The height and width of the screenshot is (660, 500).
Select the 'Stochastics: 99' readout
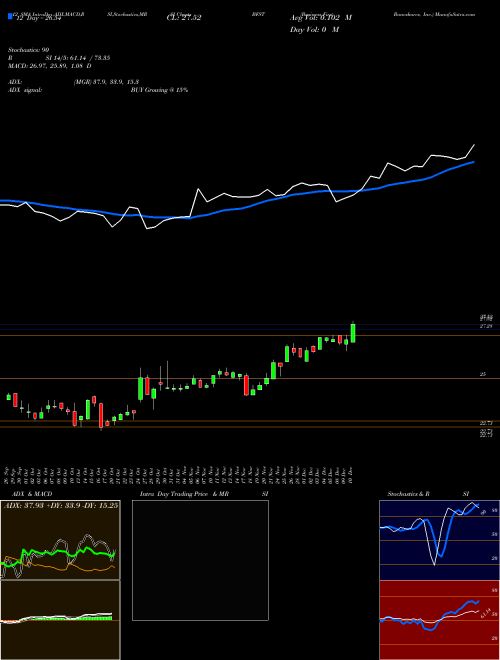coord(28,50)
